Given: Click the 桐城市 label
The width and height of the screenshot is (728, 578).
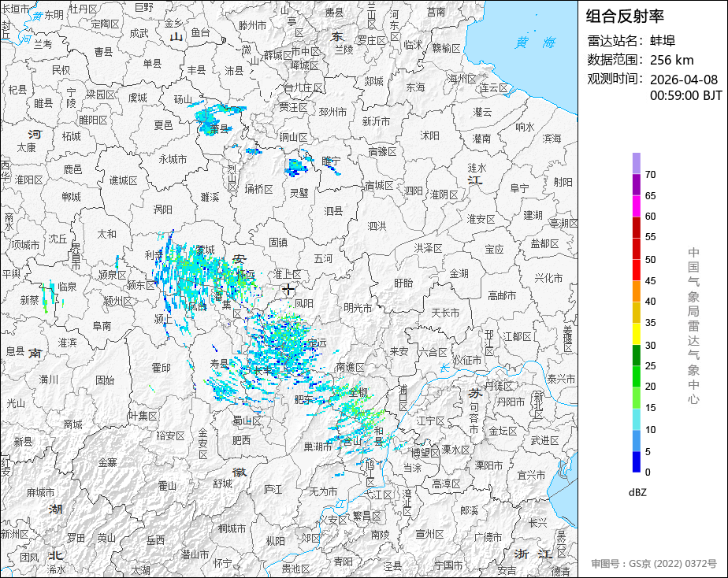Looking at the screenshot, I should pos(232,528).
